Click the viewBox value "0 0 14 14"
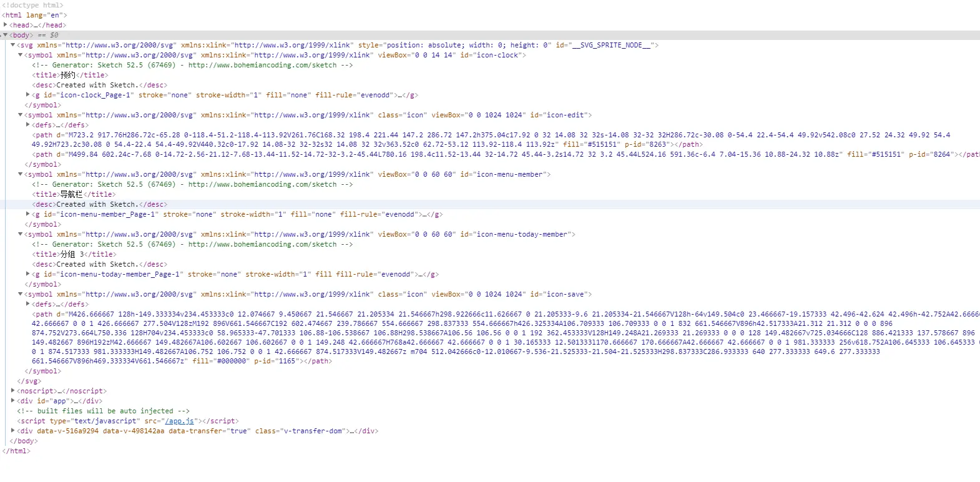This screenshot has width=980, height=482. tap(434, 55)
